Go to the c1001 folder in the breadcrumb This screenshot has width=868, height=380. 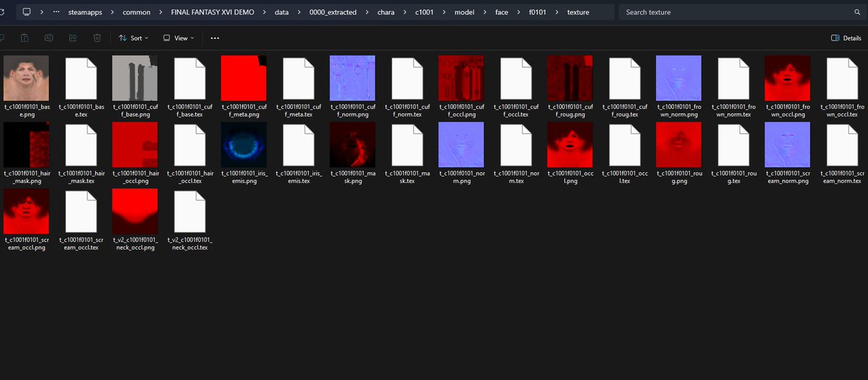(423, 12)
